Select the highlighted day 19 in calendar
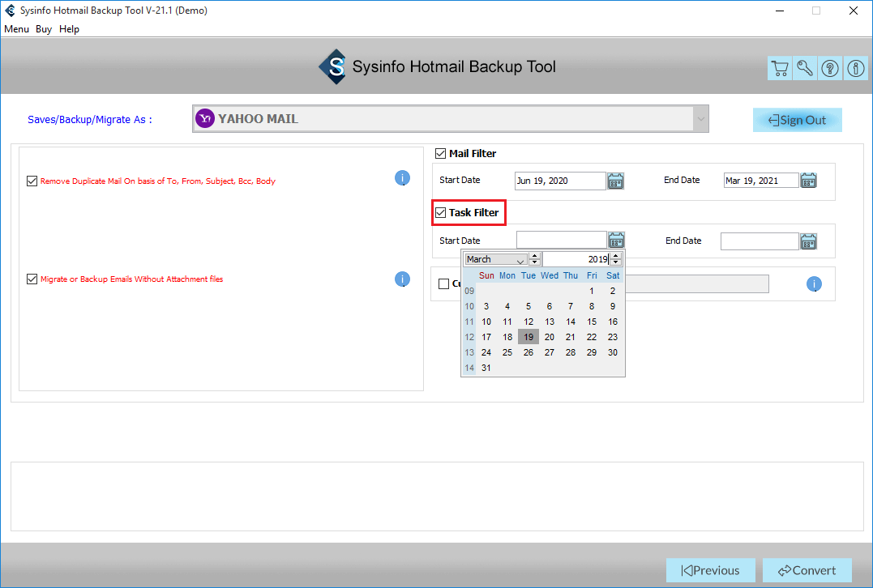 529,337
